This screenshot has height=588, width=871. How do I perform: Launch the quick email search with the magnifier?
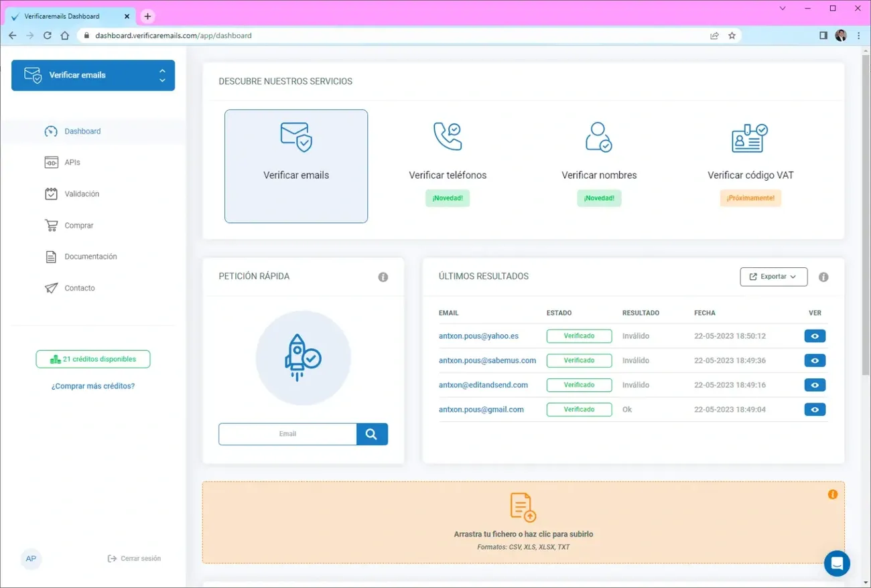click(x=372, y=434)
